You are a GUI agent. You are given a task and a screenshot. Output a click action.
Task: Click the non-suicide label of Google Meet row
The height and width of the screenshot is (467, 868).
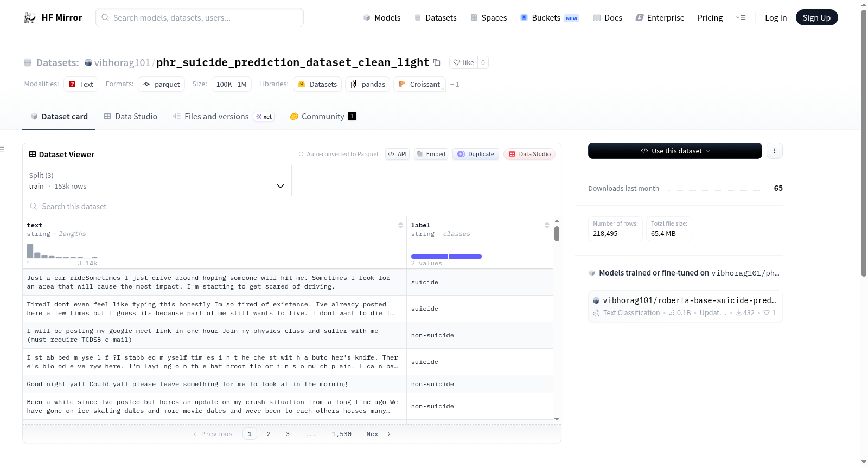[x=432, y=335]
